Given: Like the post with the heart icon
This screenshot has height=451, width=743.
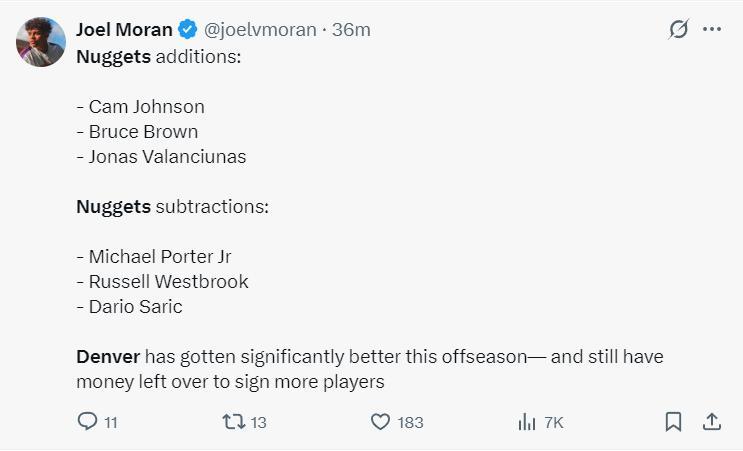Looking at the screenshot, I should [380, 422].
